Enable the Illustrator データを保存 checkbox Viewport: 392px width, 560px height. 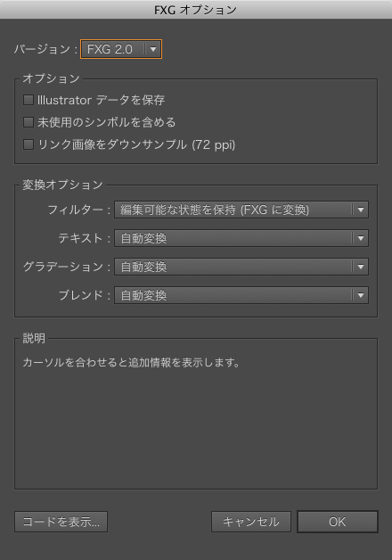click(x=29, y=100)
